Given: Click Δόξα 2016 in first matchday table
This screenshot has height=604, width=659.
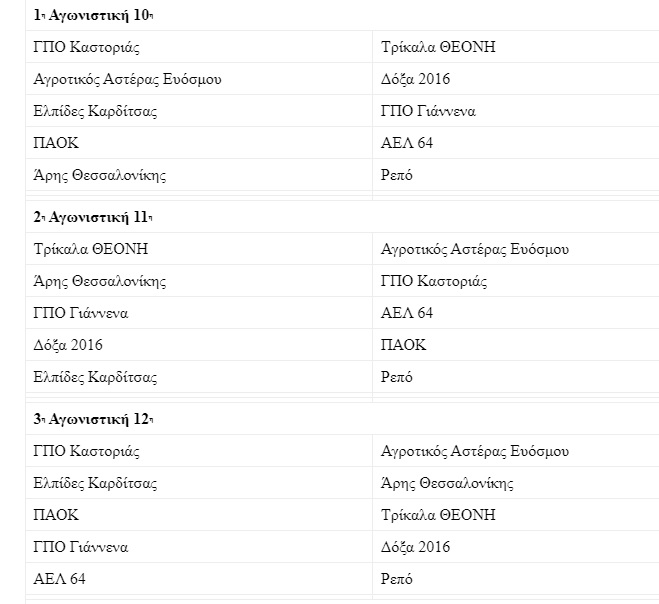Looking at the screenshot, I should click(415, 79).
